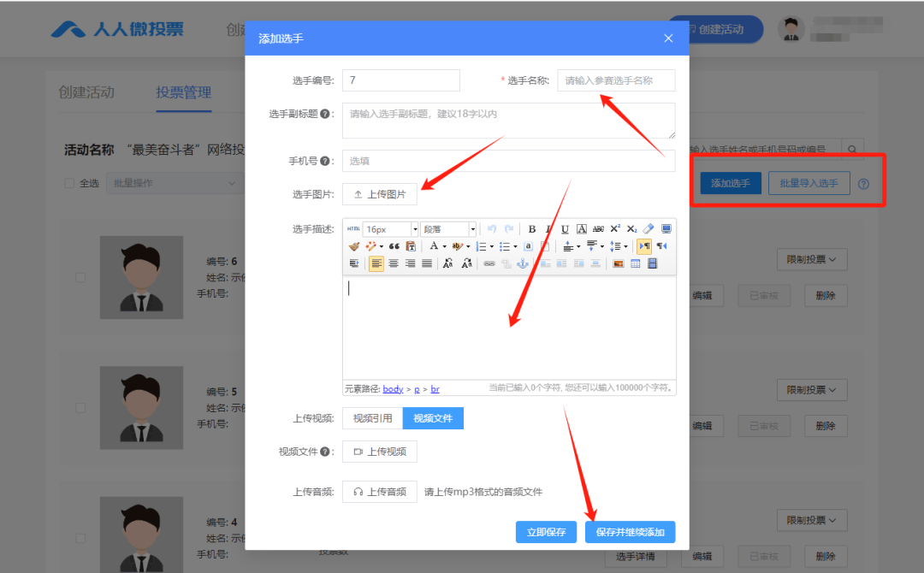Screen dimensions: 924x573
Task: Click 上传视频 button
Action: click(x=380, y=452)
